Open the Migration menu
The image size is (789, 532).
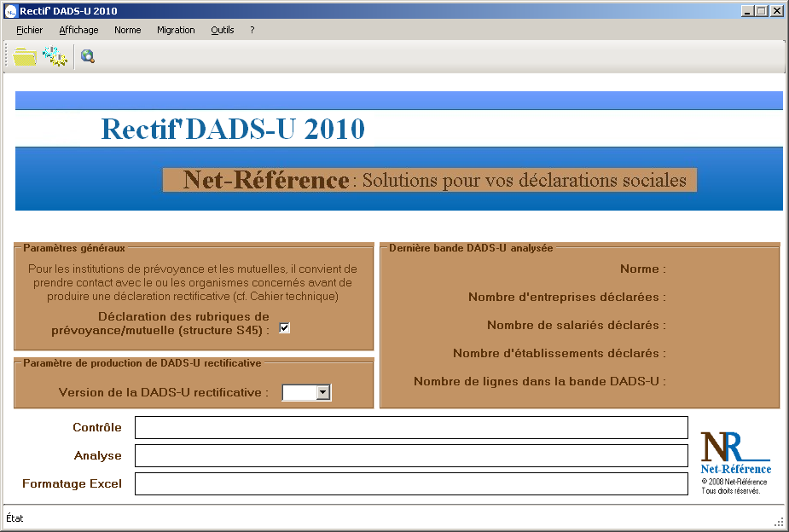pyautogui.click(x=176, y=30)
